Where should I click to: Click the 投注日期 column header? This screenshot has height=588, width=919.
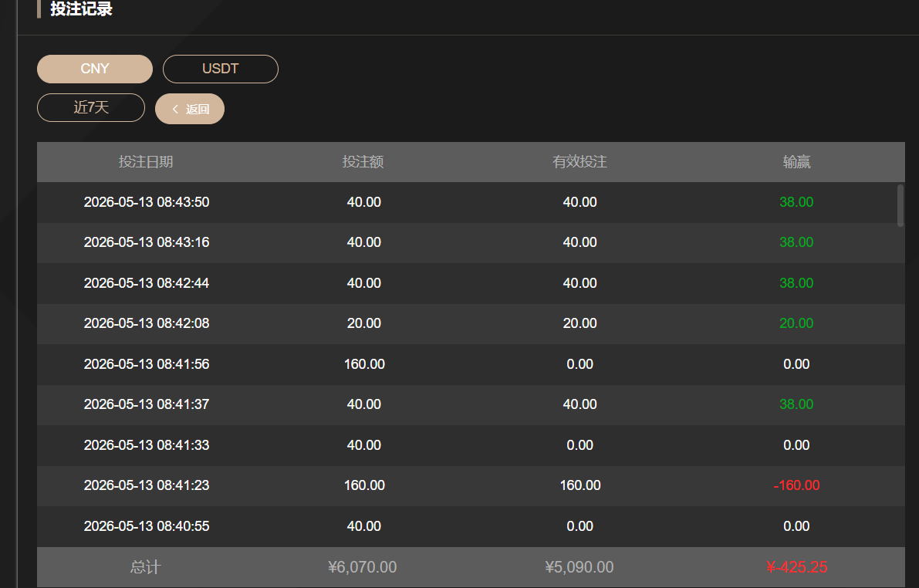[146, 162]
